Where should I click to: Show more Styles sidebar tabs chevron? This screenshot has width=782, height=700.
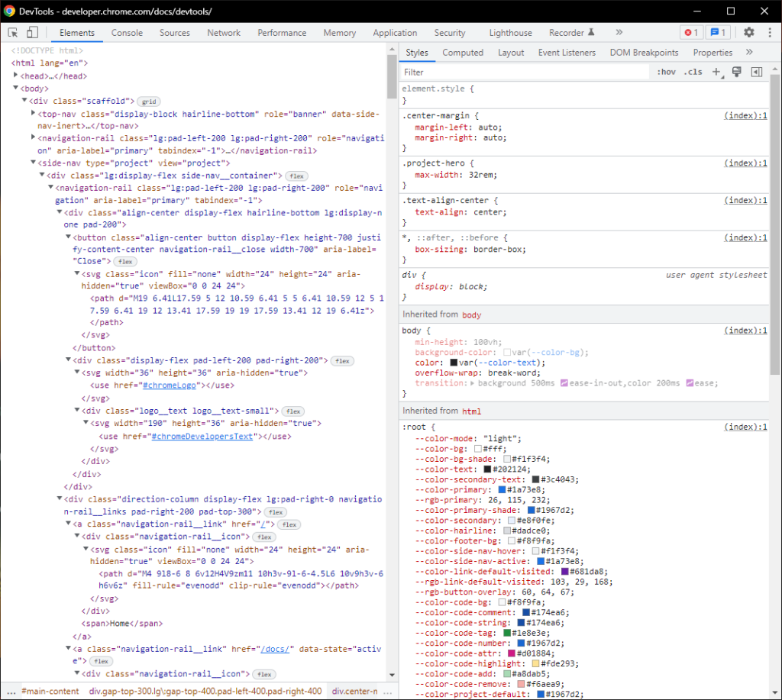(749, 53)
